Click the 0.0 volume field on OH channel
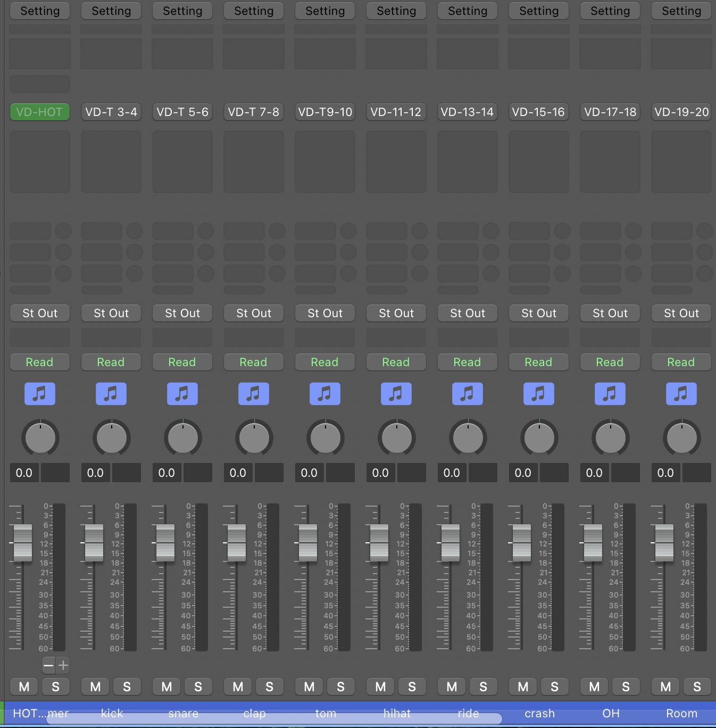Viewport: 716px width, 728px height. click(x=594, y=473)
